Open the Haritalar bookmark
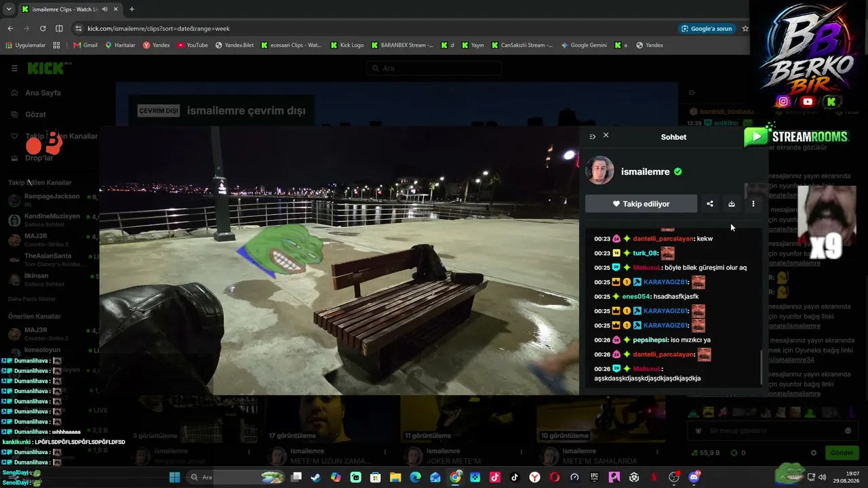This screenshot has width=868, height=488. (x=120, y=45)
